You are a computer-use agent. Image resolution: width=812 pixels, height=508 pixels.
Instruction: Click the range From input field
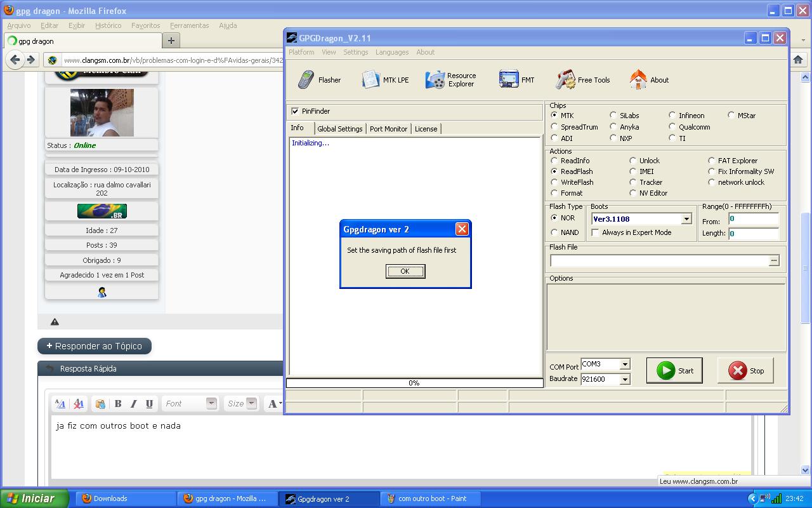point(754,219)
